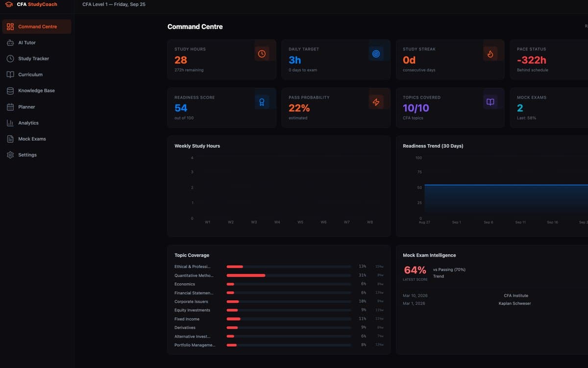Open Curriculum via its open-book sidebar icon
The image size is (588, 368).
click(x=10, y=75)
